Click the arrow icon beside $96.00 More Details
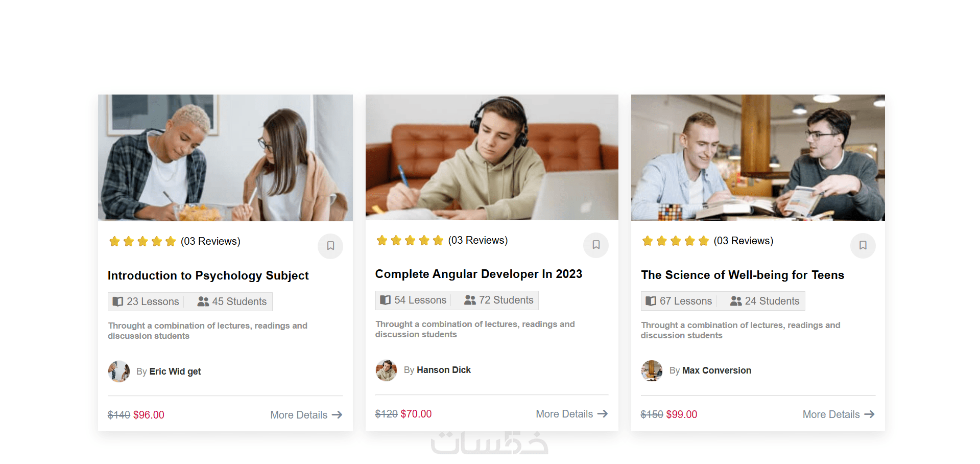The width and height of the screenshot is (980, 464). 337,415
